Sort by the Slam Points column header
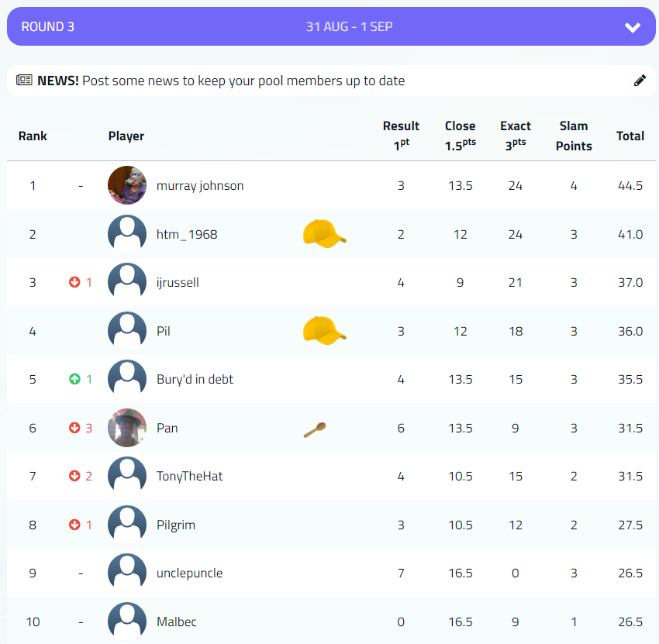 574,136
